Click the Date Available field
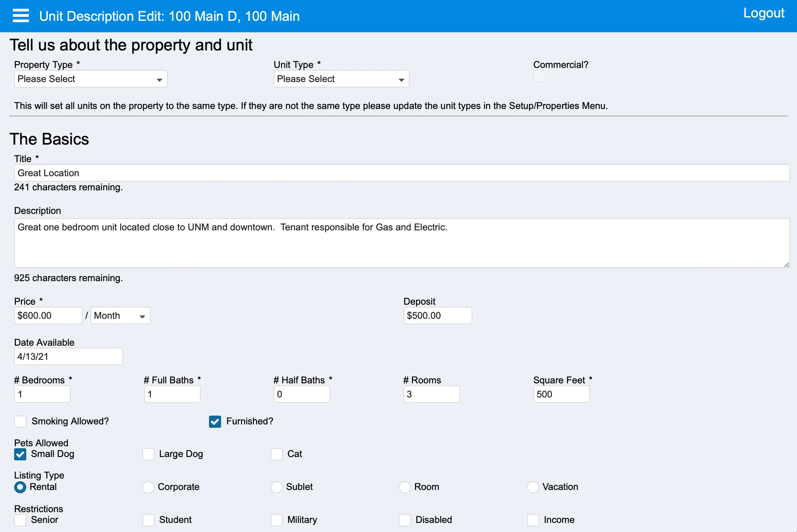 [x=68, y=356]
